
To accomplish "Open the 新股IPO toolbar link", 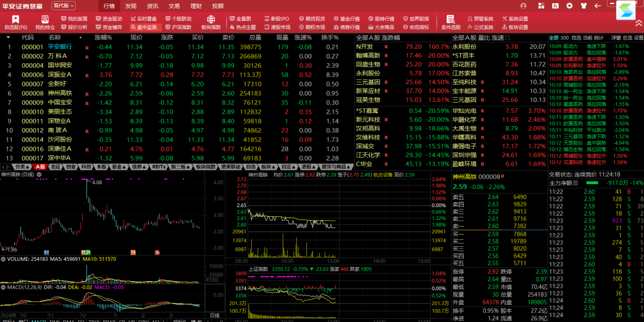I will [276, 19].
